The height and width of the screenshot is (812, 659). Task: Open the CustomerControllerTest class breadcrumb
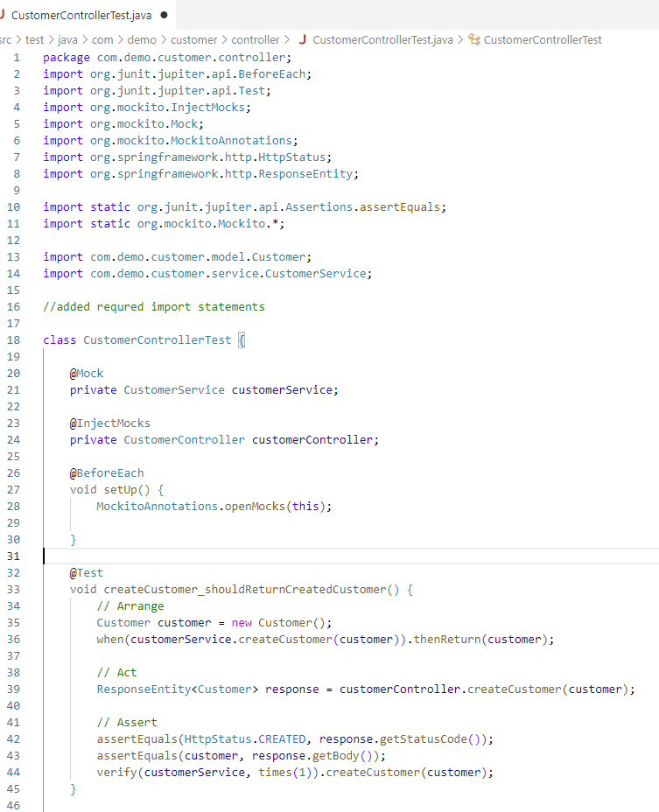tap(543, 40)
